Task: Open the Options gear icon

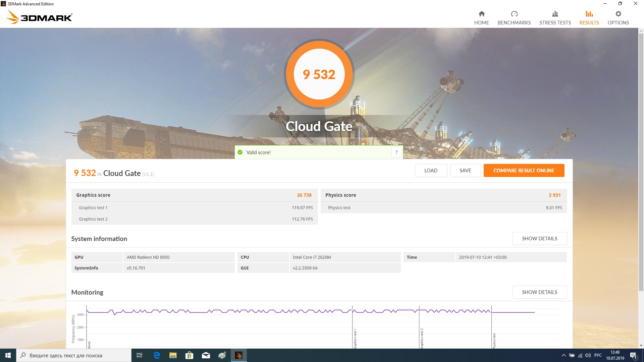Action: tap(618, 14)
